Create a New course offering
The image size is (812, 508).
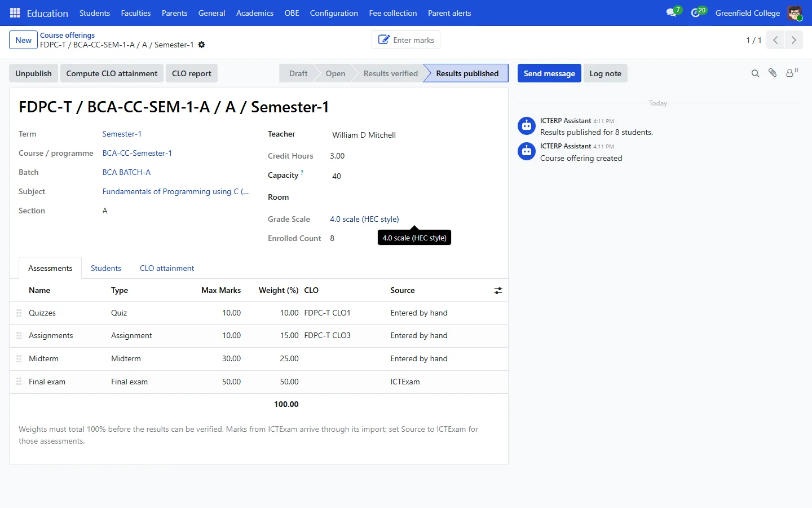24,40
